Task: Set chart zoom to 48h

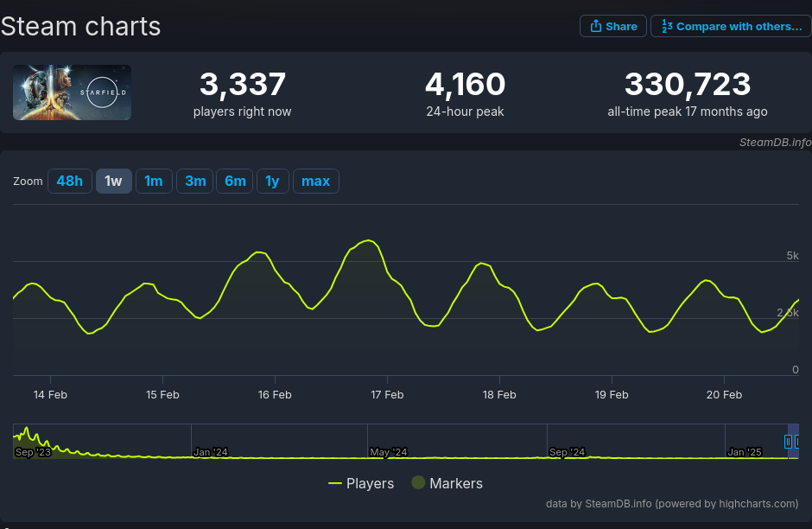Action: coord(70,181)
